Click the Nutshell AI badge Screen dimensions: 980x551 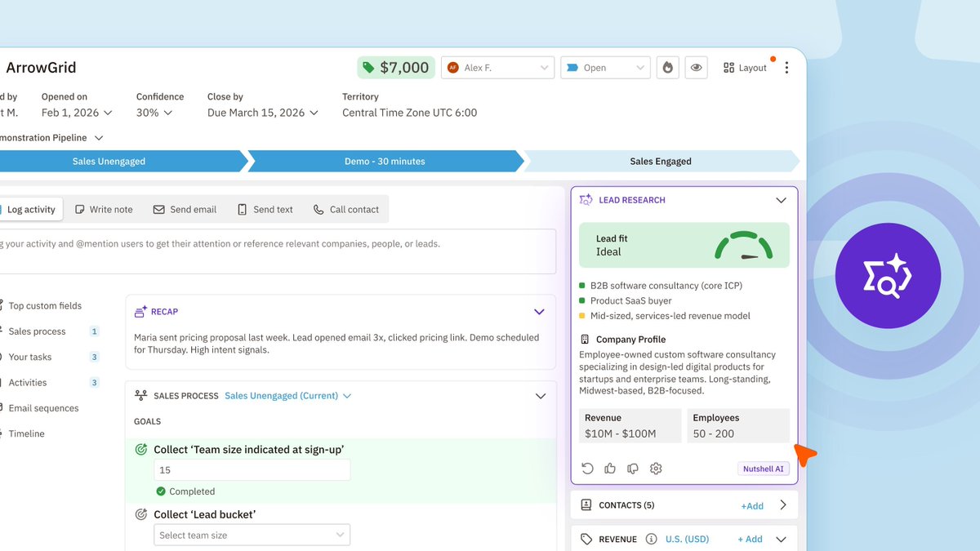click(x=764, y=469)
